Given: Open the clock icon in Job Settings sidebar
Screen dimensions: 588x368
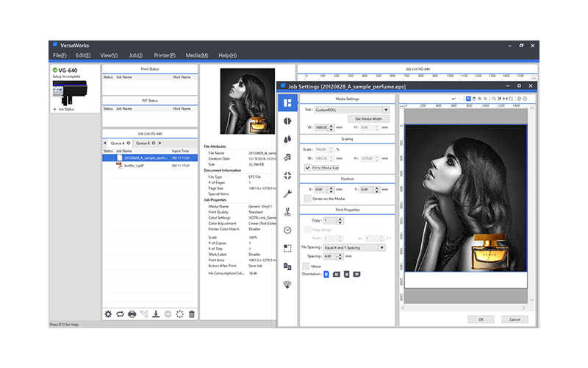Looking at the screenshot, I should pos(287,230).
